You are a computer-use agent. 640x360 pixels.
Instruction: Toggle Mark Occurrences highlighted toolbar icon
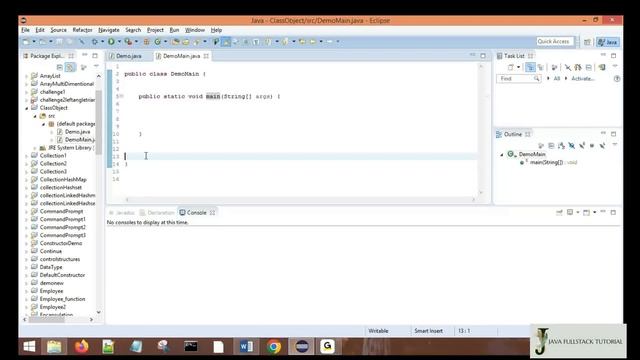click(x=226, y=42)
